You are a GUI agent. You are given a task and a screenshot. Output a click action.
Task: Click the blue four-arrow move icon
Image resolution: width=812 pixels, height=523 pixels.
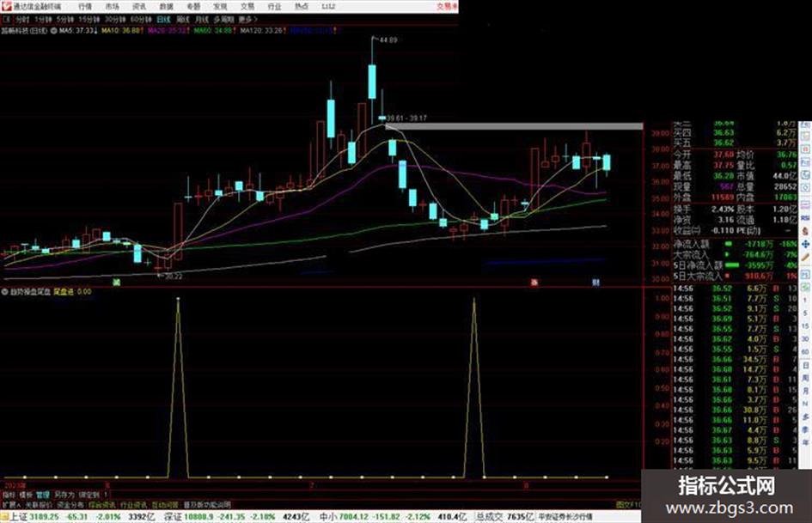coord(805,244)
